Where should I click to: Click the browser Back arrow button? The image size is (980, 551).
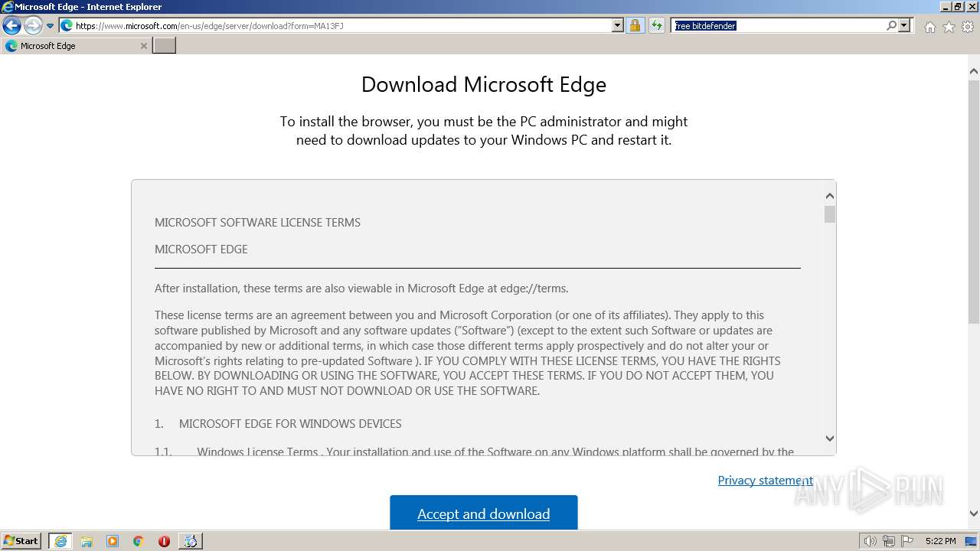(11, 26)
